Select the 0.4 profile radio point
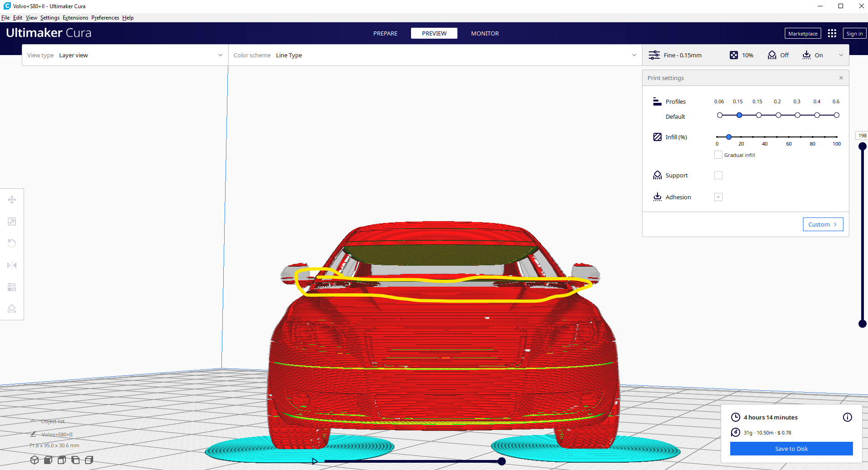The height and width of the screenshot is (470, 868). 817,115
